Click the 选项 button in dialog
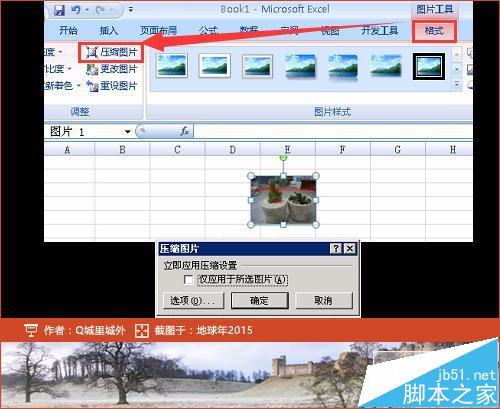The width and height of the screenshot is (500, 409). tap(193, 301)
